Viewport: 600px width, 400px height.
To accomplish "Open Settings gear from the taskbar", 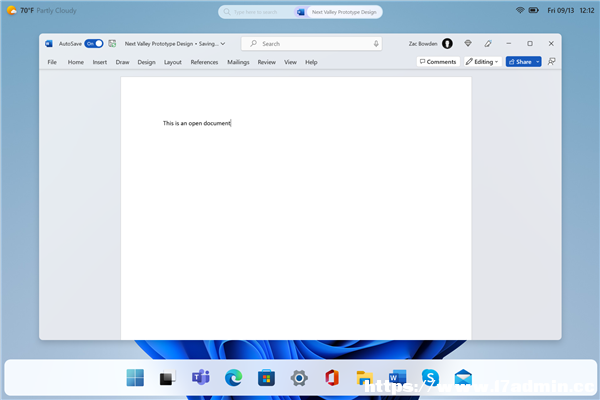I will pos(299,378).
